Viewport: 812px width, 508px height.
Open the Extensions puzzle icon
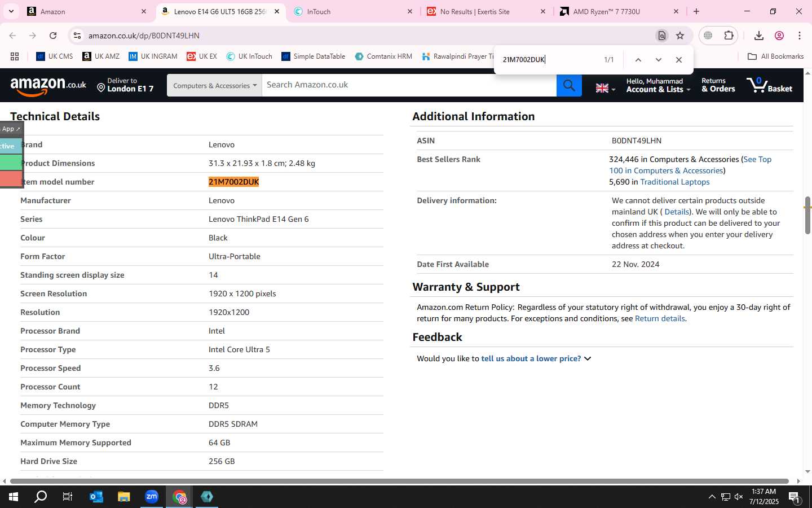pyautogui.click(x=729, y=36)
